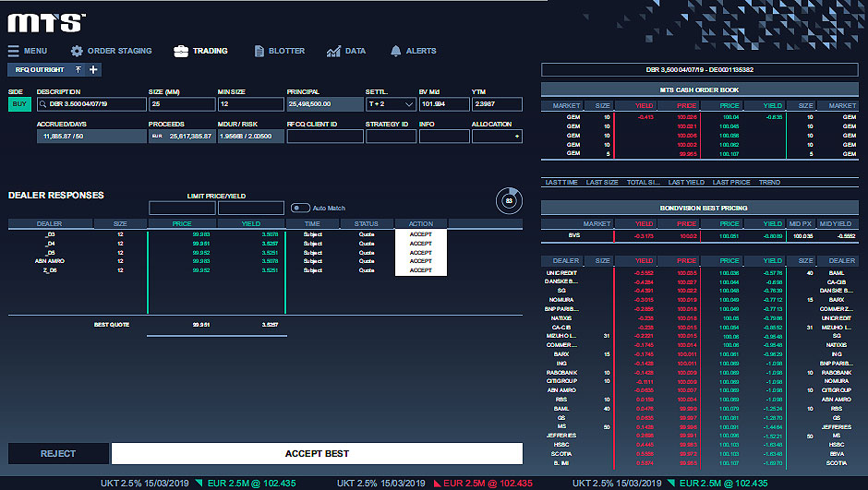This screenshot has height=490, width=868.
Task: Click the search magnifier in Description field
Action: (x=42, y=104)
